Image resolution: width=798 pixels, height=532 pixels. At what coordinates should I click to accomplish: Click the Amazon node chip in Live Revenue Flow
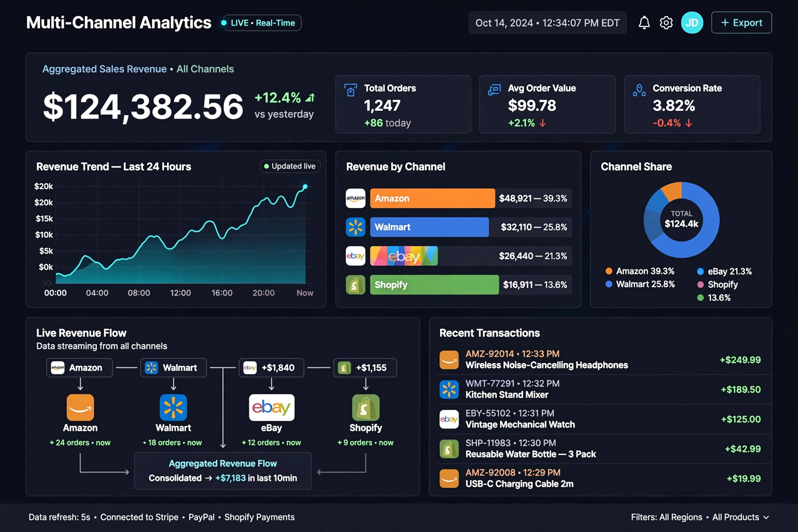pyautogui.click(x=79, y=368)
